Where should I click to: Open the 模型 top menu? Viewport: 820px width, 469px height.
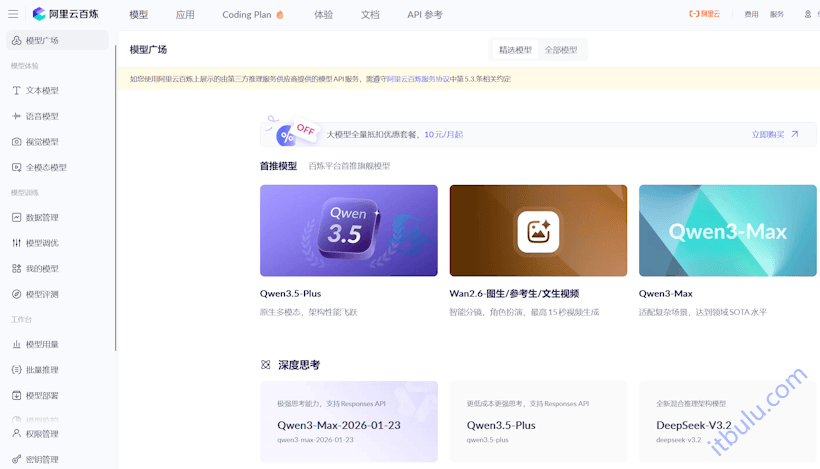coord(139,15)
